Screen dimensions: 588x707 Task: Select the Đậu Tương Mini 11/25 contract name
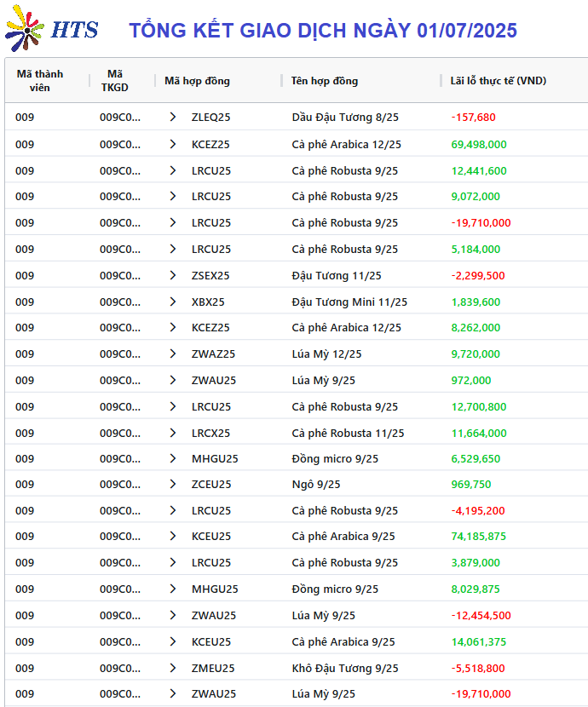[349, 302]
